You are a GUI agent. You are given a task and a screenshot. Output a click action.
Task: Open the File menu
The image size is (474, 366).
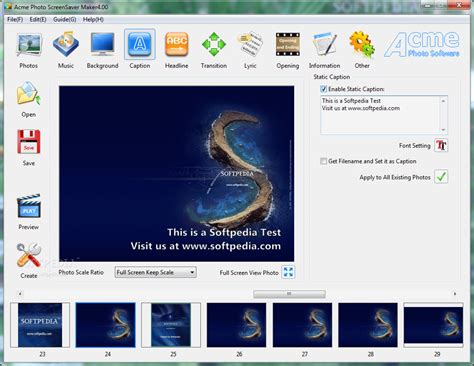(x=15, y=19)
